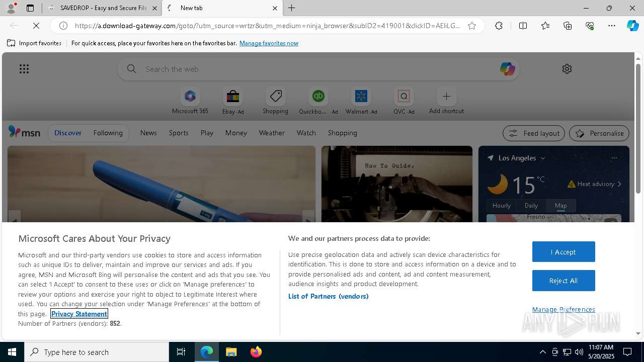Open the How To Guide story thumbnail
644x362 pixels.
397,184
